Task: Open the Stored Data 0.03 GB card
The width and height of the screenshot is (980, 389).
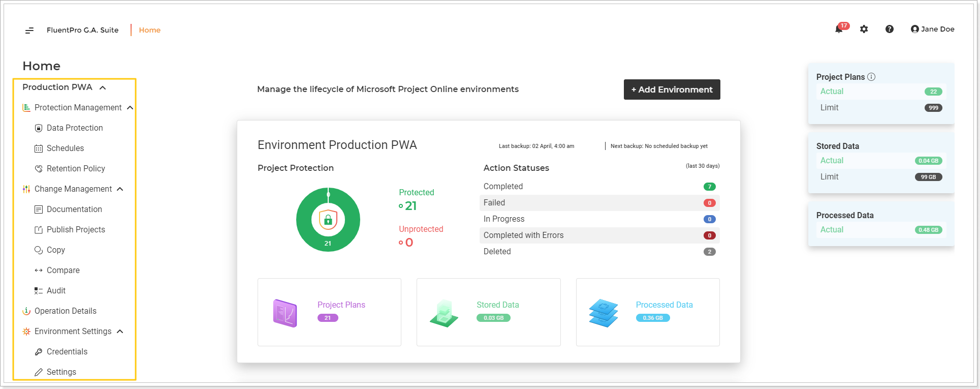Action: pos(489,312)
